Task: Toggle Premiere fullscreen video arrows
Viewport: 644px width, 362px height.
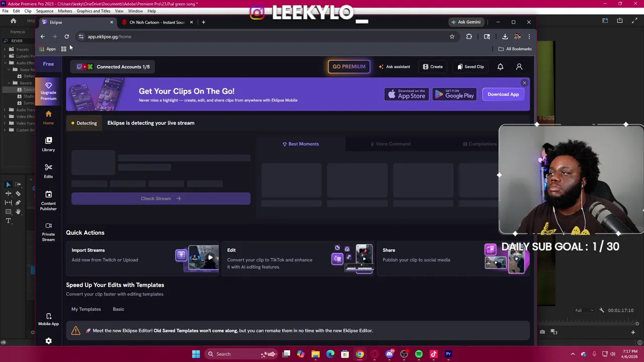Action: 634,21
